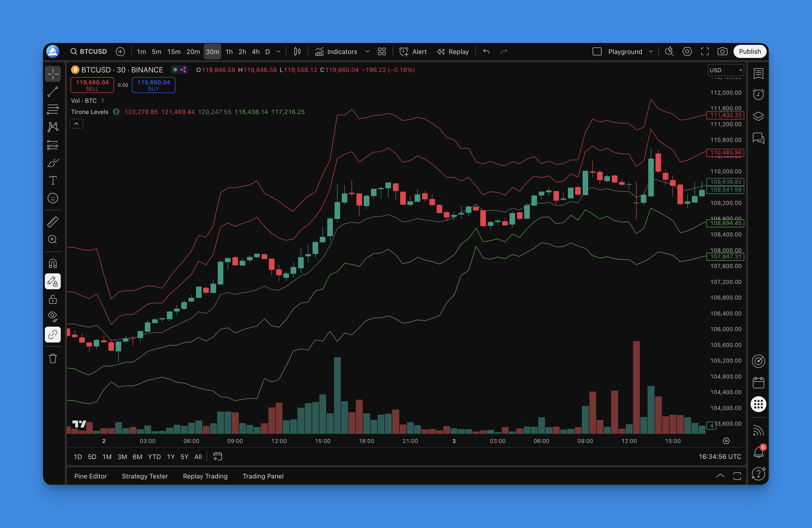This screenshot has width=812, height=528.
Task: Open chart settings hexagon icon
Action: [x=687, y=52]
